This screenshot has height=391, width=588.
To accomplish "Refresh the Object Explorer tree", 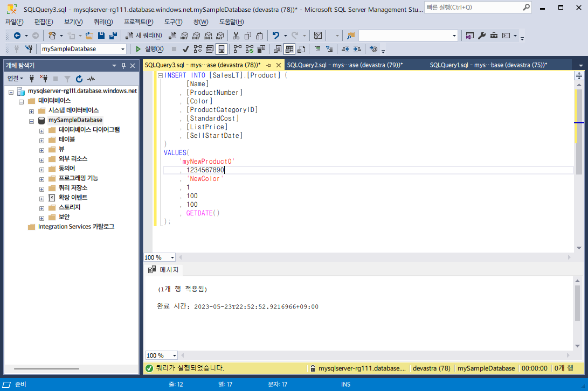I will [79, 79].
